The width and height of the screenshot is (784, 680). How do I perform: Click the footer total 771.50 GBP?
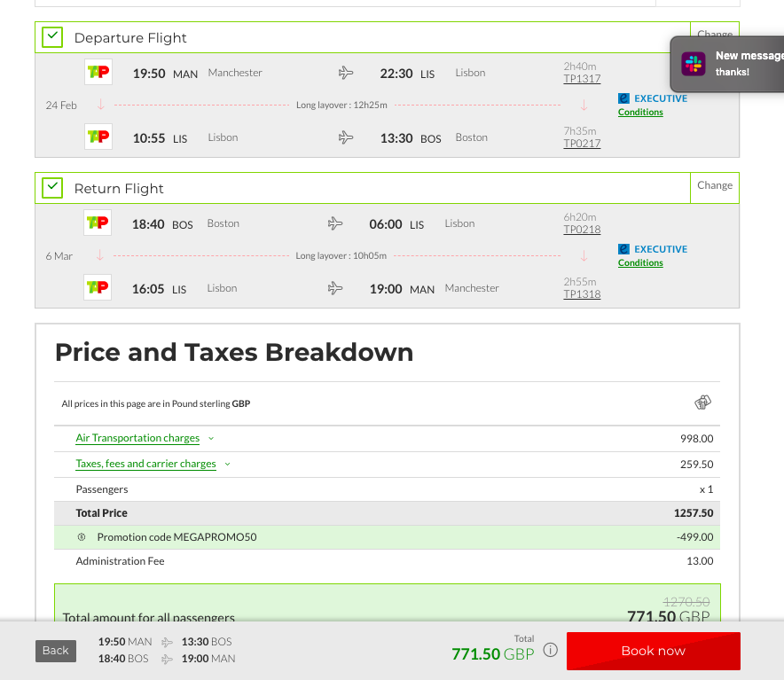pos(493,654)
